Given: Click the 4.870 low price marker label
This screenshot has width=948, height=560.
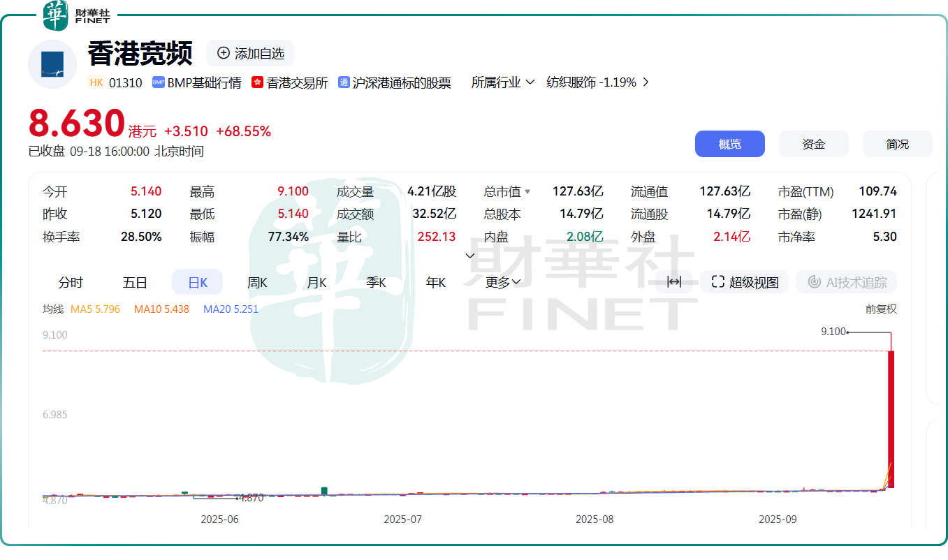Looking at the screenshot, I should pyautogui.click(x=251, y=498).
